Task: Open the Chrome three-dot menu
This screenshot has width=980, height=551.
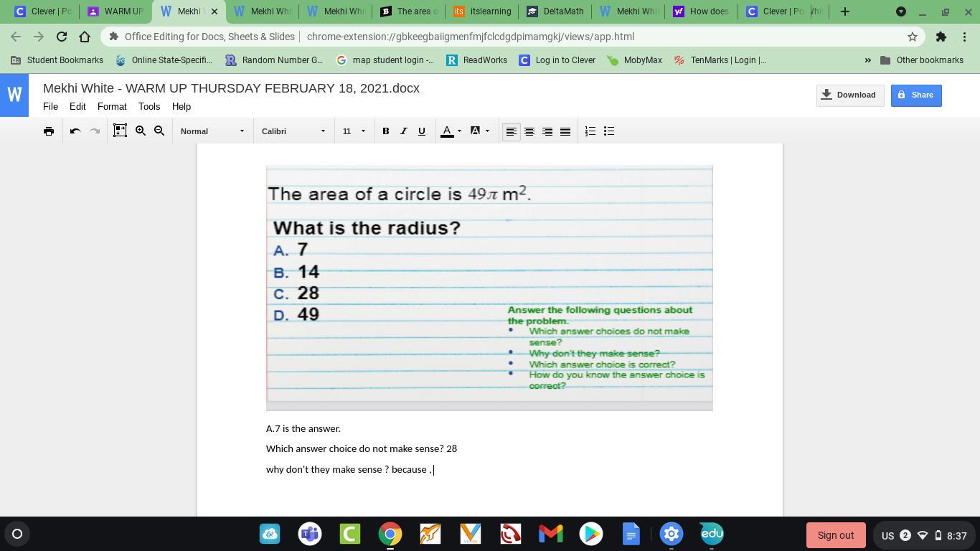Action: coord(965,37)
